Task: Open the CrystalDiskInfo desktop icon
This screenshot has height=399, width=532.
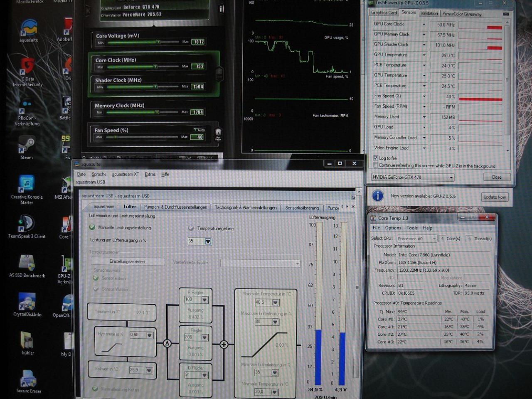Action: pos(27,304)
